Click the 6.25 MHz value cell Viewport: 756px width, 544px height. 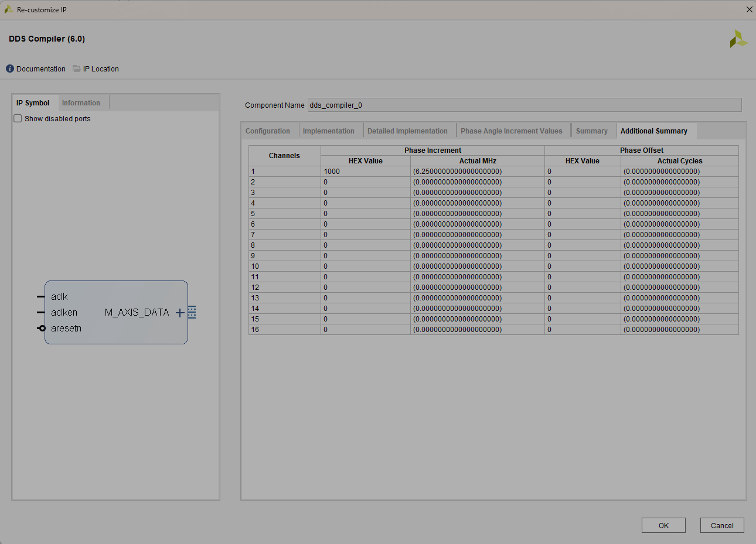478,172
